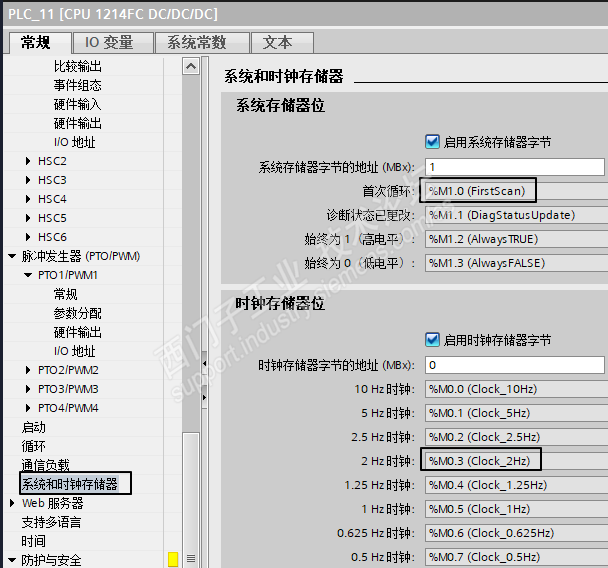Toggle 启用时钟存储器字节 checkbox
The image size is (608, 568).
[x=432, y=340]
